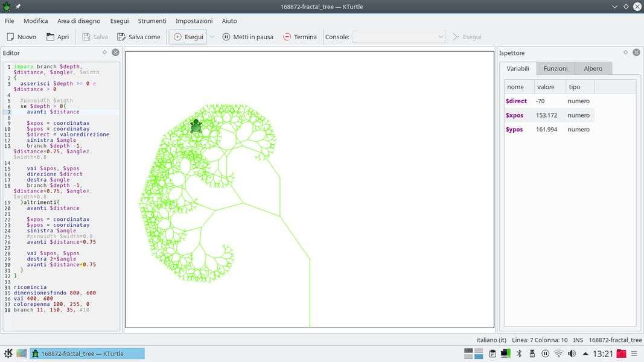Switch to the Albero tab
The image size is (644, 362).
point(593,68)
